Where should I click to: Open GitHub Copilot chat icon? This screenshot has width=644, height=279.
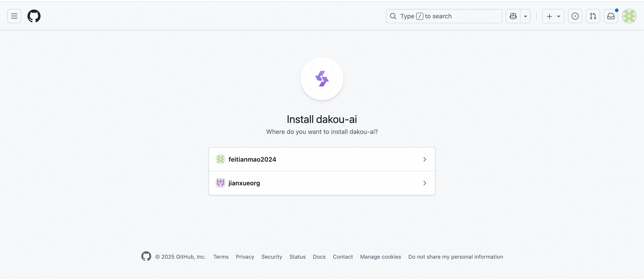pos(513,16)
